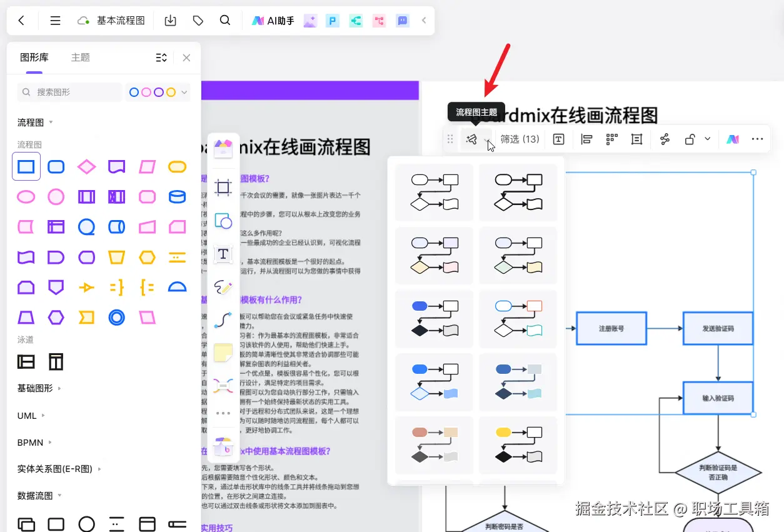Collapse the 流程图 category
784x532 pixels.
click(35, 123)
